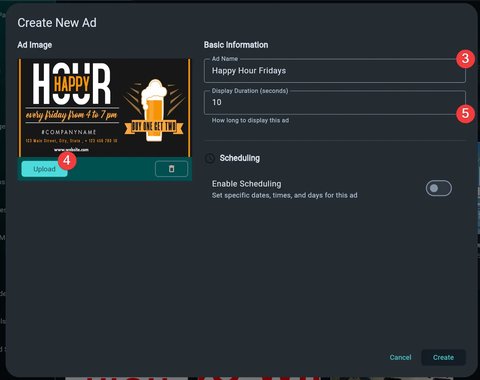Image resolution: width=480 pixels, height=380 pixels.
Task: Click the clock icon beside Scheduling
Action: point(210,158)
